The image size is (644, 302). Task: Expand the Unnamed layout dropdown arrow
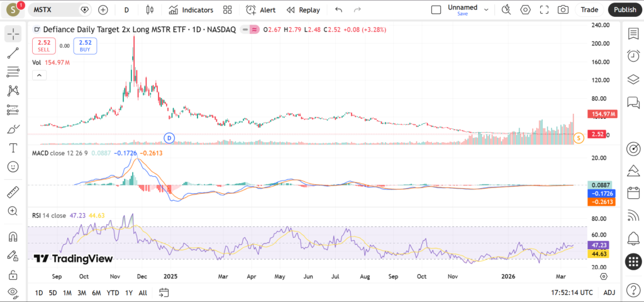[x=487, y=10]
